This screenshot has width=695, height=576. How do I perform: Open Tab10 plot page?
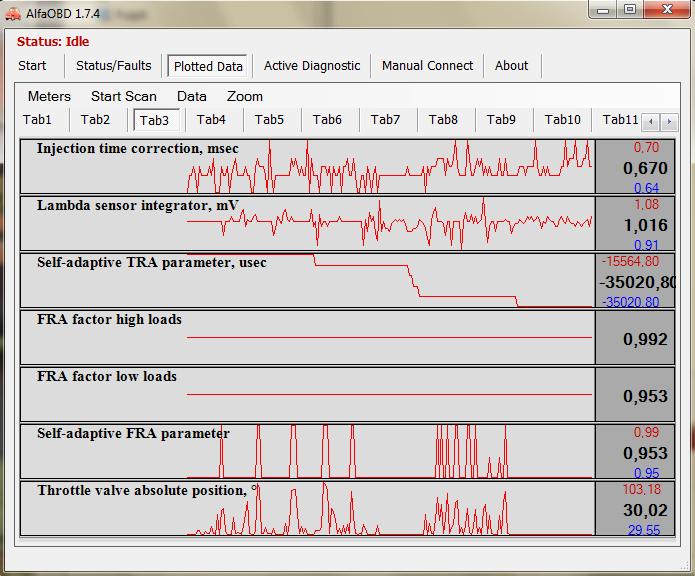click(562, 120)
